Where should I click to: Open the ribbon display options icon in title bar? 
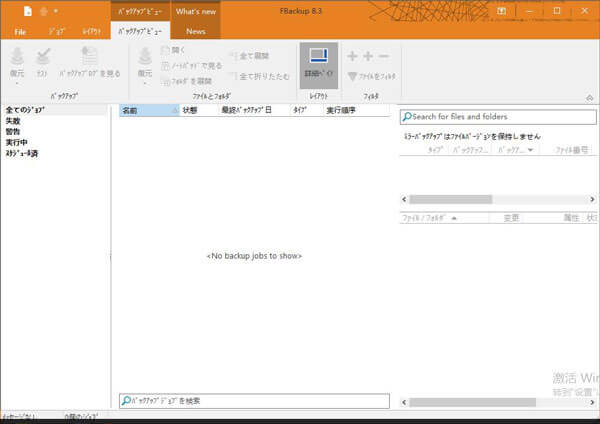(x=502, y=11)
